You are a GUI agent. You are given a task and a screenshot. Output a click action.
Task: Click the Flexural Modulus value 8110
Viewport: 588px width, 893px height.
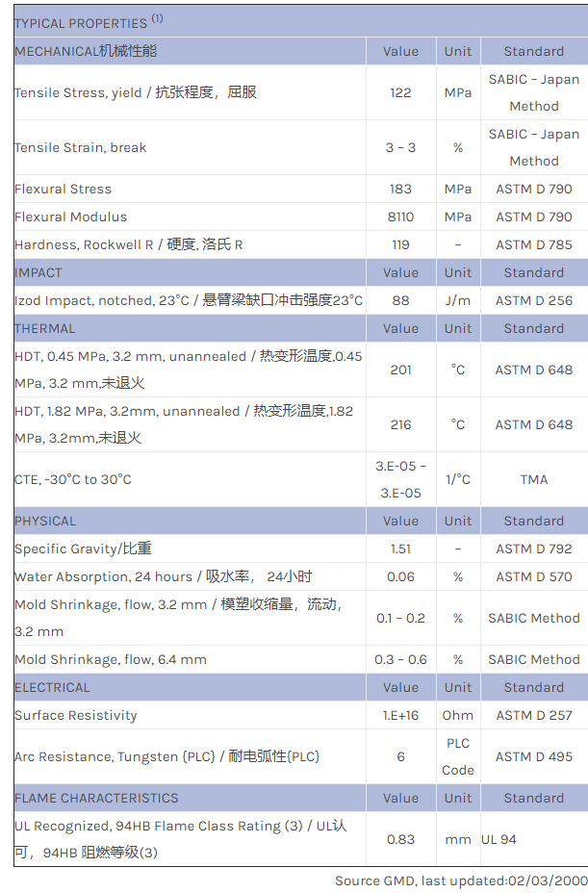(x=400, y=217)
